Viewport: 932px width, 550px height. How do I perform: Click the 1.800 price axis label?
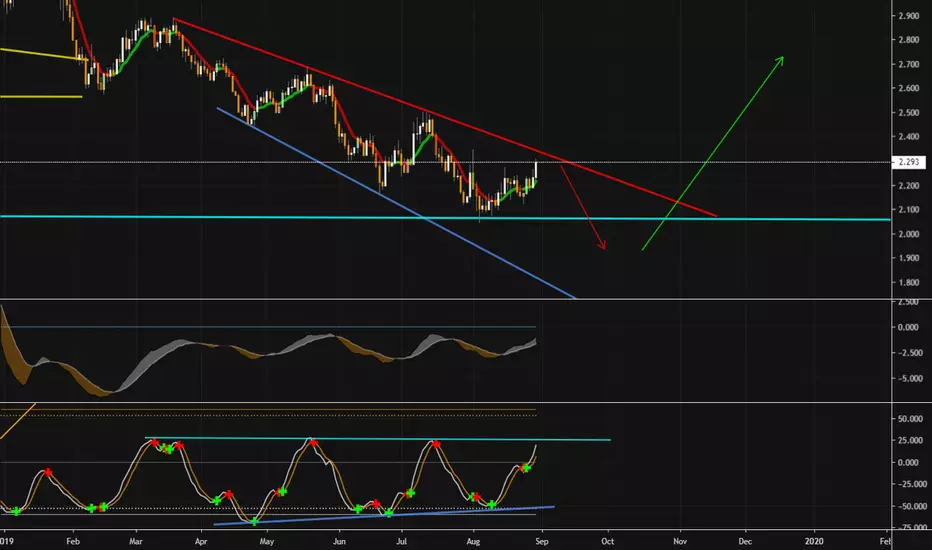coord(909,282)
